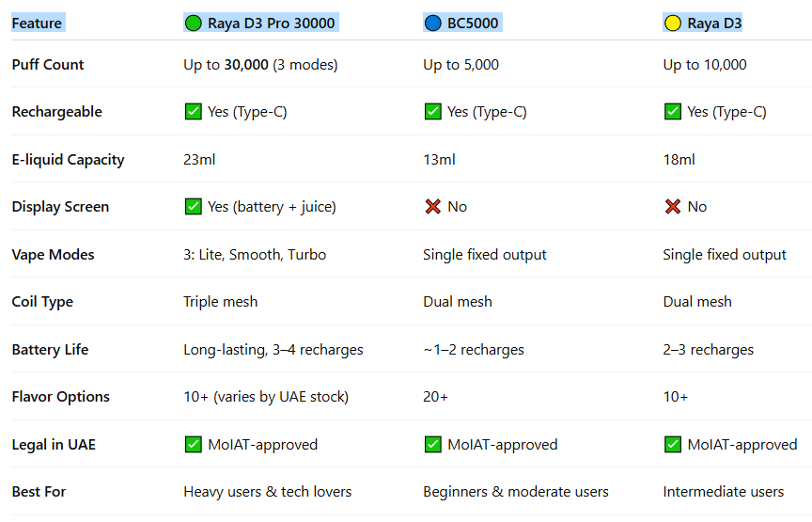This screenshot has width=812, height=522.
Task: Click Single fixed output in BC5000 column
Action: pos(485,255)
